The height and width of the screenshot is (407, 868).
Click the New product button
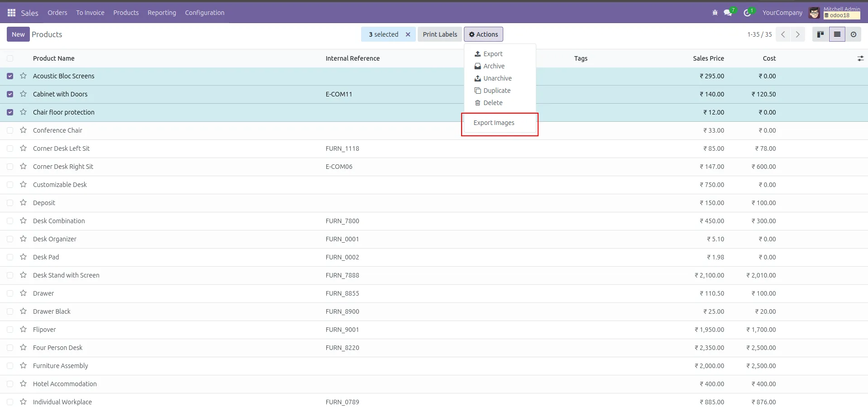coord(18,34)
